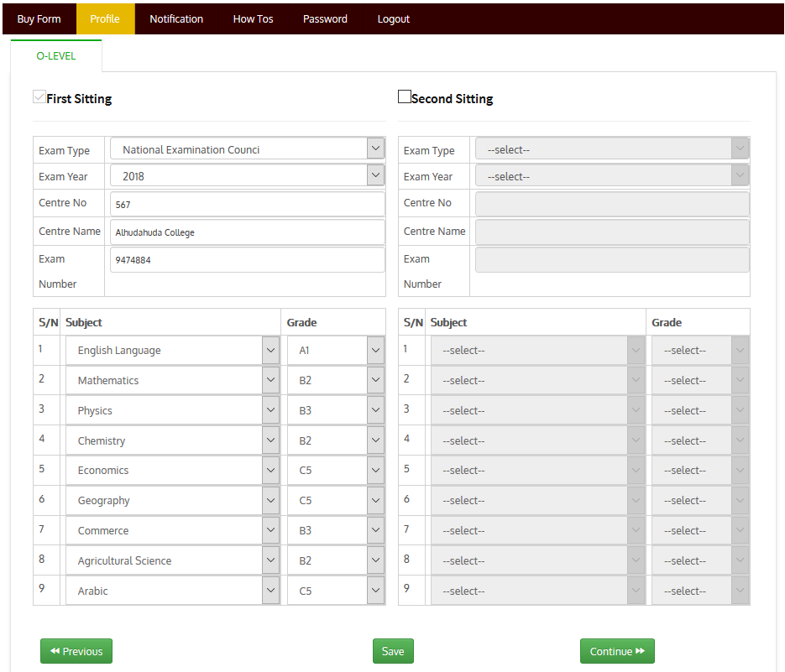Open the Chemistry subject dropdown

pos(172,440)
